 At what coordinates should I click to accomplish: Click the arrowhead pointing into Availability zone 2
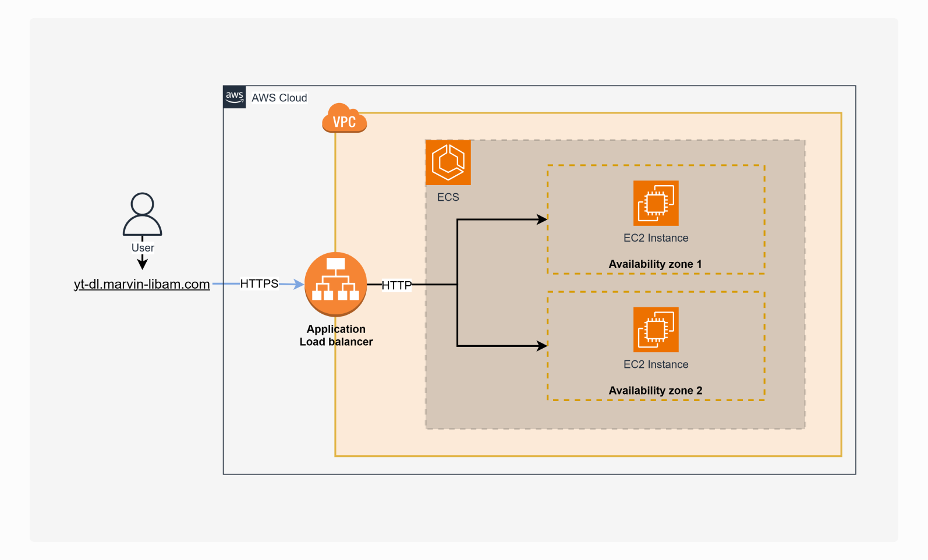(542, 346)
